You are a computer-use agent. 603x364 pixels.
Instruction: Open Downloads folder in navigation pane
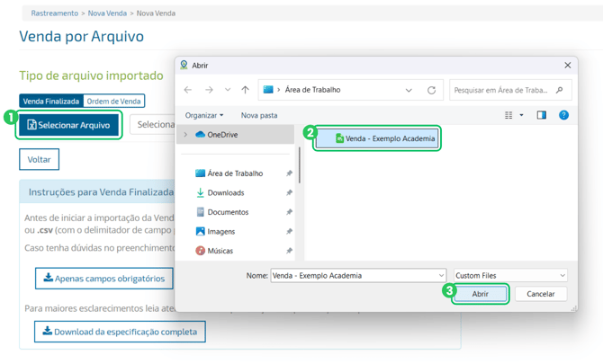pyautogui.click(x=225, y=192)
